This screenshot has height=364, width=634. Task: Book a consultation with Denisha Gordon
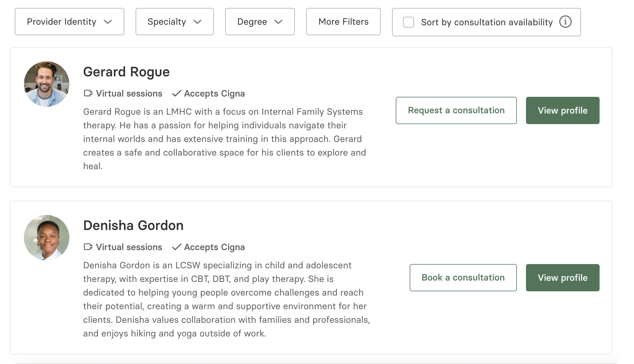pos(463,278)
